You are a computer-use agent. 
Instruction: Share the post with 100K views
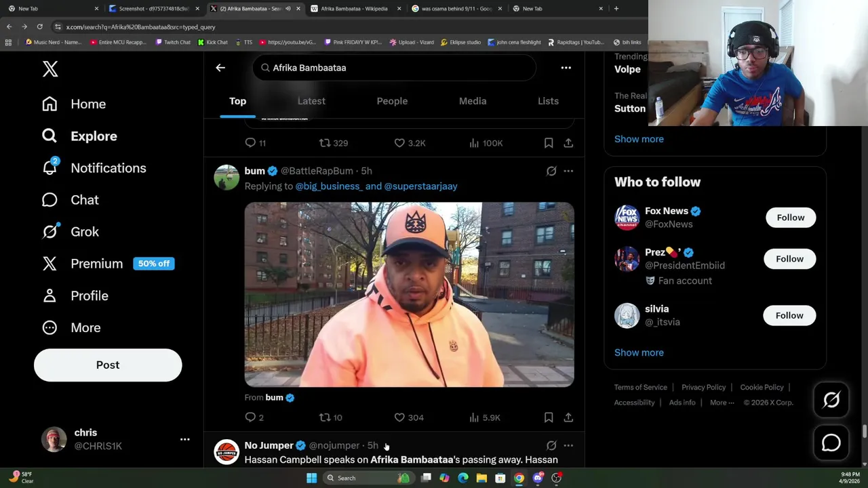[568, 143]
